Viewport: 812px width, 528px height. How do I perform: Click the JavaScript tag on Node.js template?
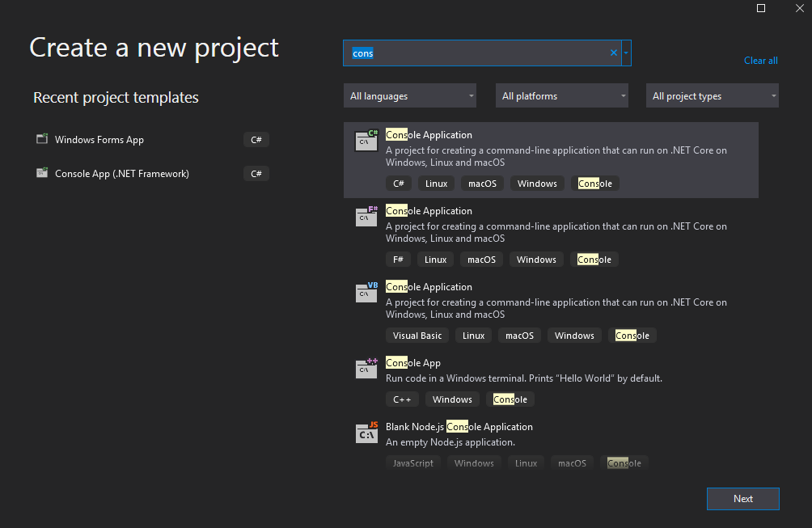[412, 463]
